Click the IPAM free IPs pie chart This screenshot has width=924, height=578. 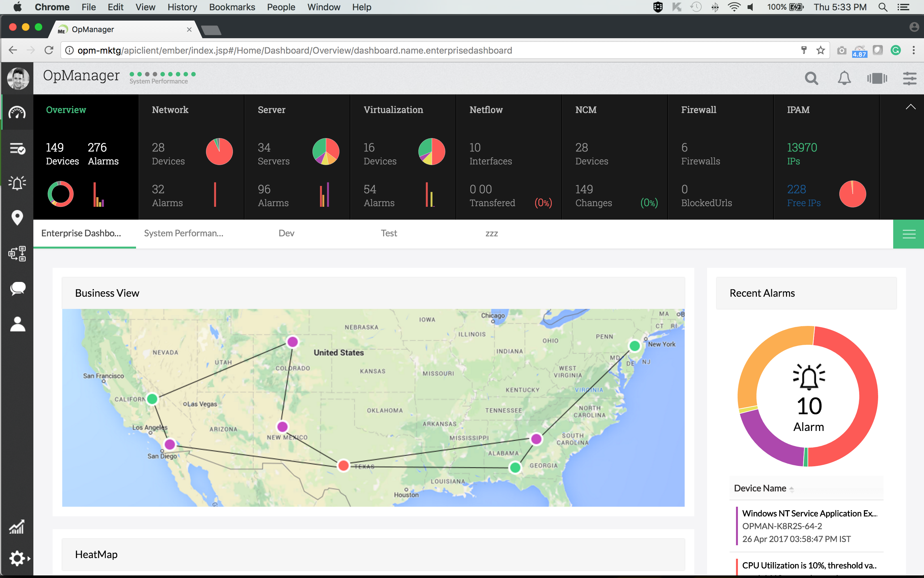click(852, 194)
